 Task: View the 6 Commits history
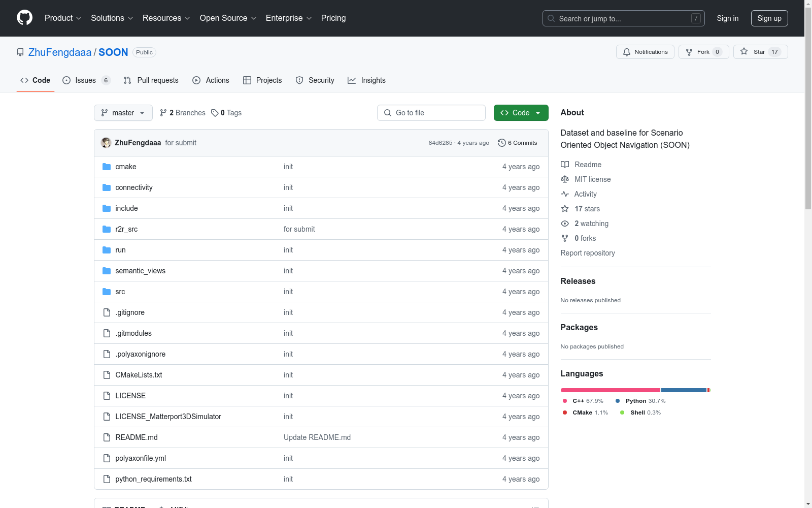pyautogui.click(x=518, y=143)
